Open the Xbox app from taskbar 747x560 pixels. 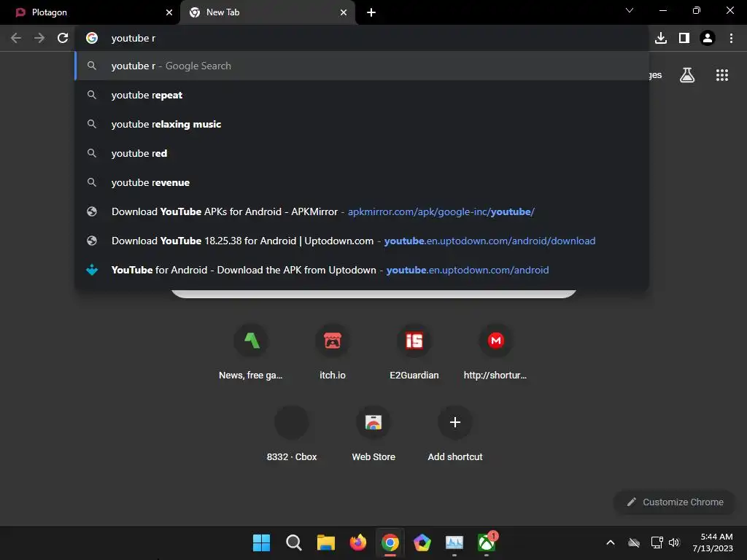coord(487,542)
